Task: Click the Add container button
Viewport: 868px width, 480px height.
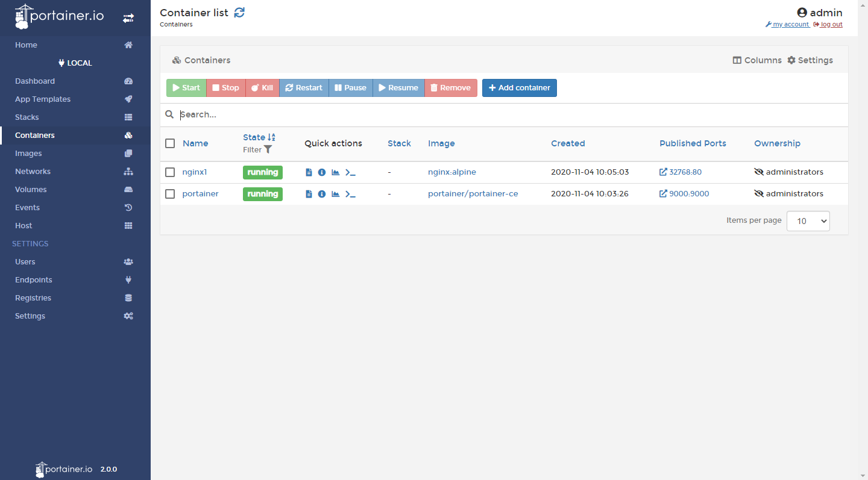Action: (x=520, y=88)
